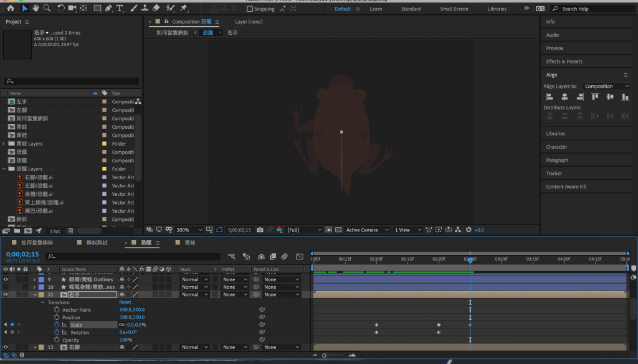Select the Scale keyframe at 01:00f

(x=376, y=325)
